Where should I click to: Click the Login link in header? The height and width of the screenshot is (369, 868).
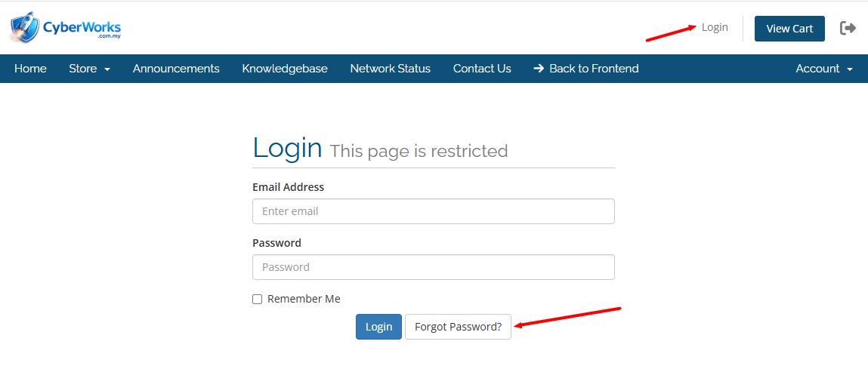[x=715, y=27]
